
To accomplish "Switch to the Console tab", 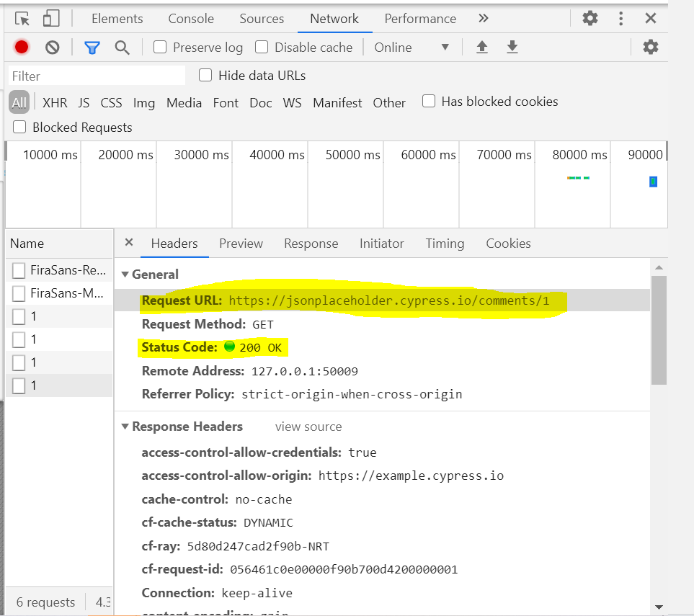I will [191, 19].
